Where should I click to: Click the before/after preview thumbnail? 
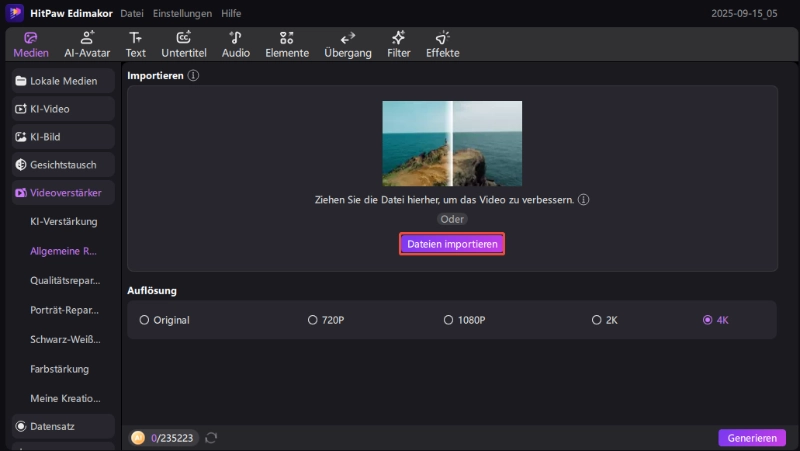tap(452, 143)
